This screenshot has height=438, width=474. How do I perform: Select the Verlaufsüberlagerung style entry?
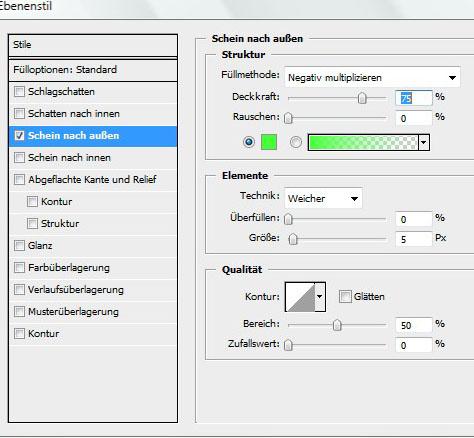93,289
